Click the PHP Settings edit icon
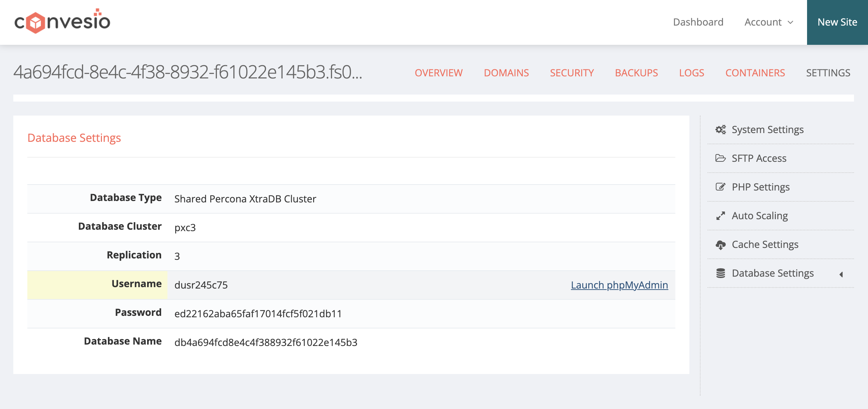Viewport: 868px width, 409px height. click(721, 187)
